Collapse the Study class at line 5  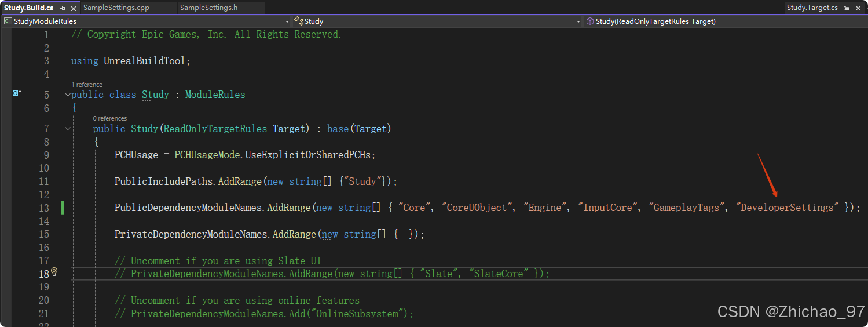coord(68,95)
